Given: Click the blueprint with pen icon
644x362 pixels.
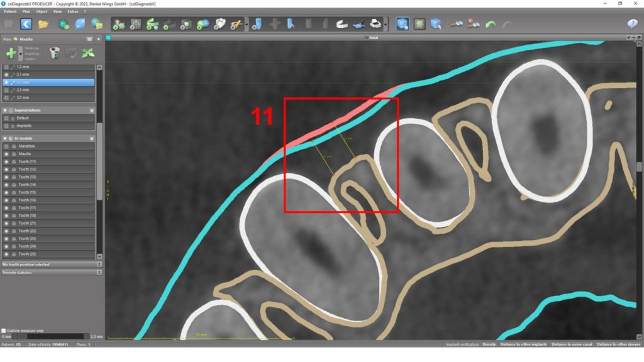Looking at the screenshot, I should [358, 25].
